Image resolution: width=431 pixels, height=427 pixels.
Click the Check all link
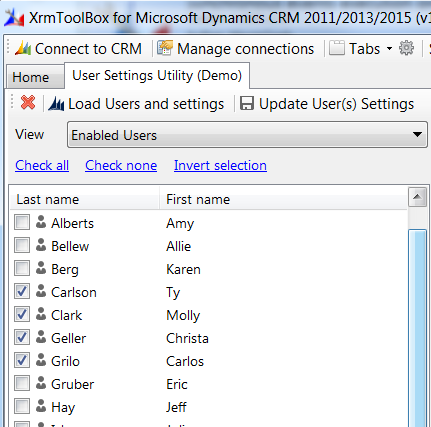point(42,165)
